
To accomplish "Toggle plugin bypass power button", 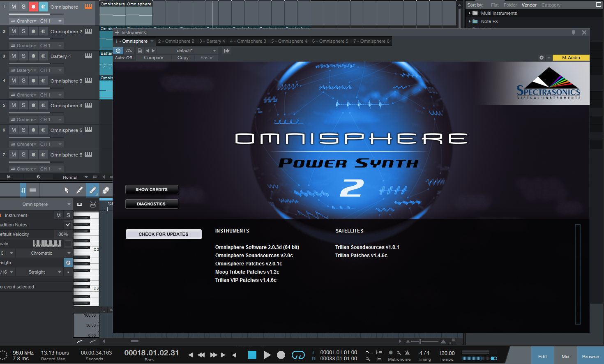I will pyautogui.click(x=118, y=51).
